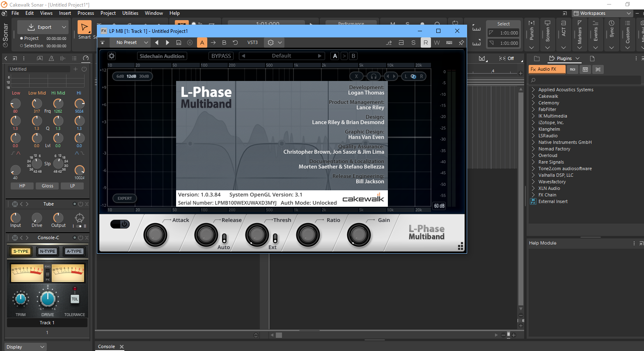Go to the next plugin preset
Screen dimensions: 644x351
tap(167, 42)
